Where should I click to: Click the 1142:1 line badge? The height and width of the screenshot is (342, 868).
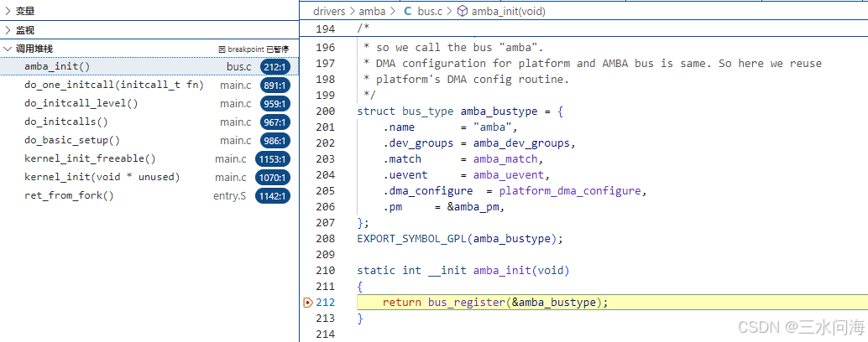[273, 196]
